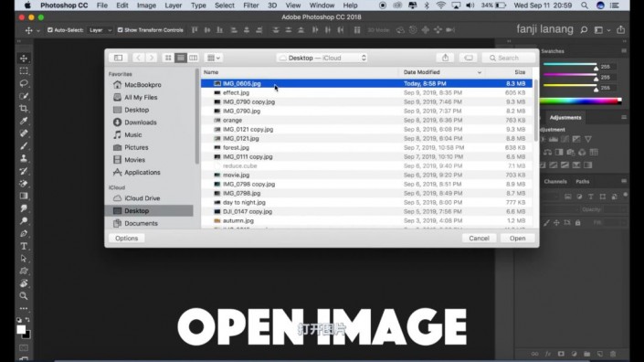644x362 pixels.
Task: Select the Lasso tool
Action: (24, 83)
